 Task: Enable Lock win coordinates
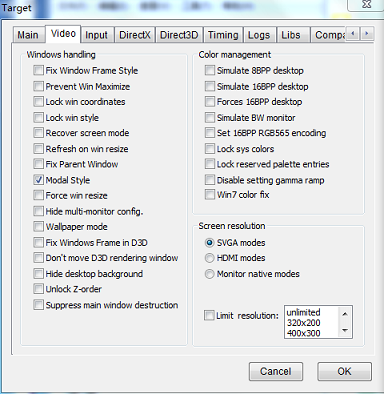(38, 102)
